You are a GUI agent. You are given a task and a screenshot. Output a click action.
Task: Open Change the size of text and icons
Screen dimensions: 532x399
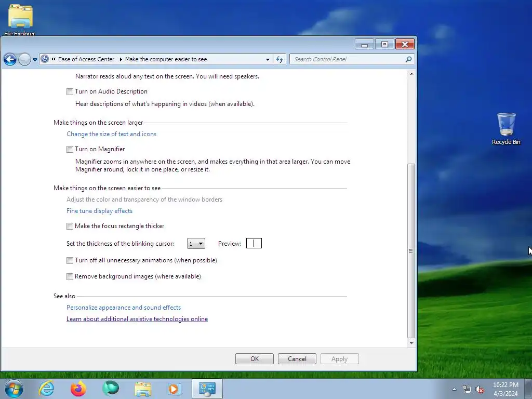pos(111,134)
